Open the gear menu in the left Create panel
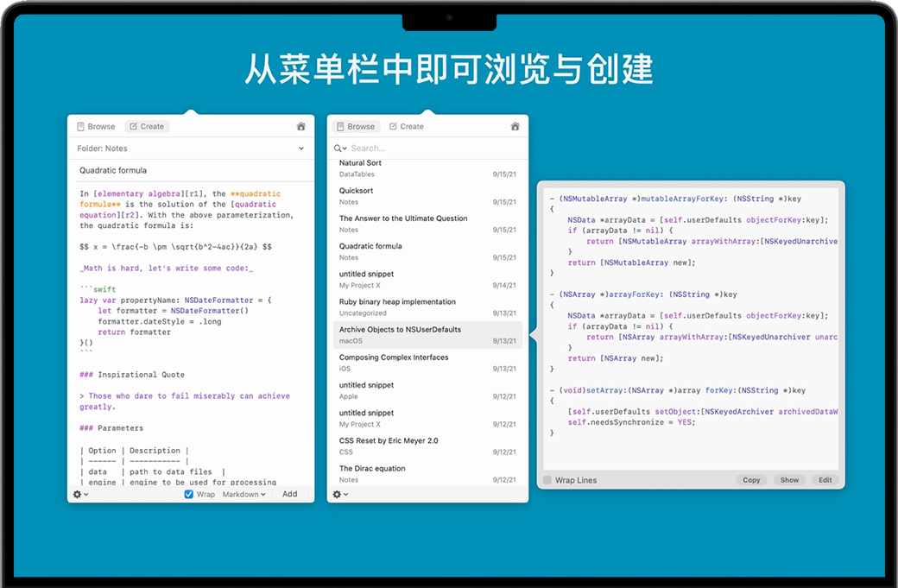 tap(80, 494)
